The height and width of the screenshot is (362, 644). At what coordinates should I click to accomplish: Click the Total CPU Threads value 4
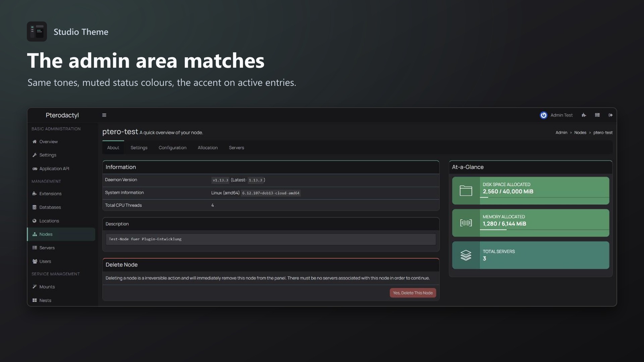[x=213, y=205]
